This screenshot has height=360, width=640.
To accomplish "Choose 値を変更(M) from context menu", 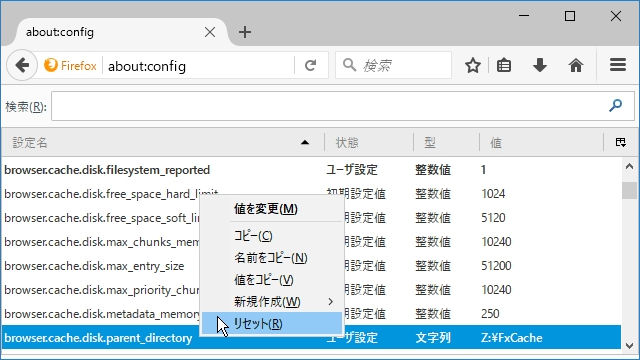I will (x=272, y=209).
